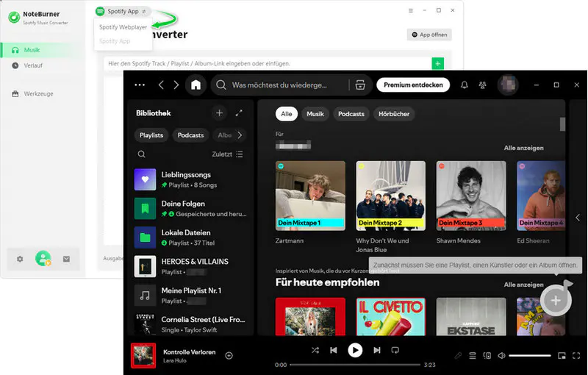Select the Podcasts chip in main view
This screenshot has height=375, width=588.
pos(351,114)
